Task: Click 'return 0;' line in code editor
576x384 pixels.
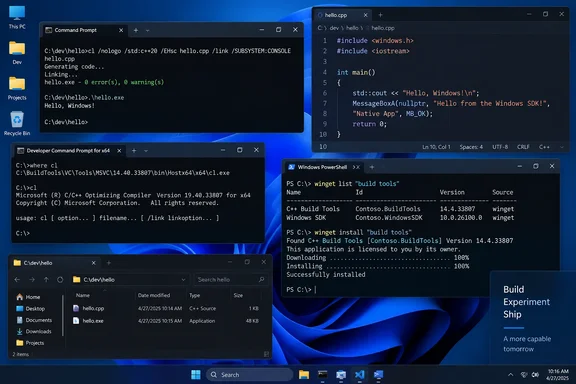Action: (370, 124)
